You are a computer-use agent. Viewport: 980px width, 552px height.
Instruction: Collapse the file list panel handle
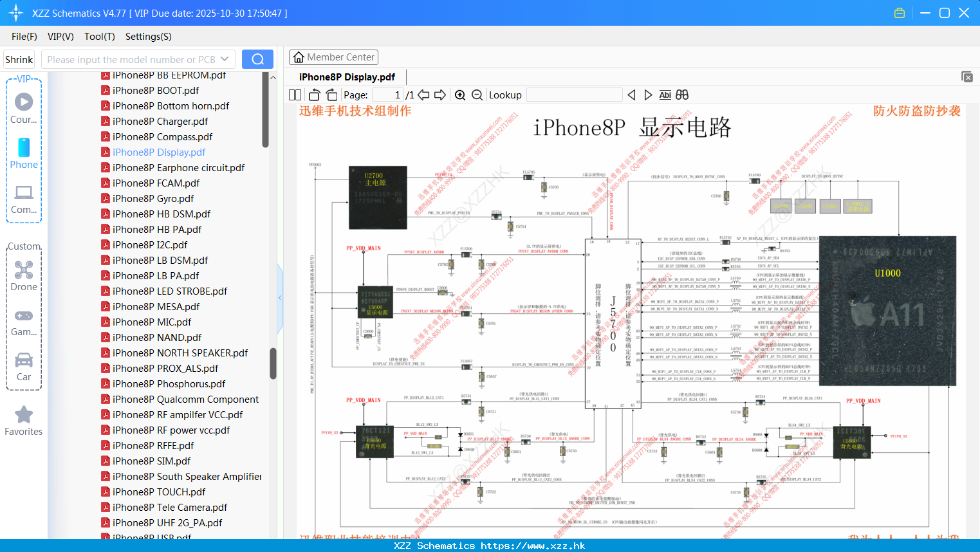pos(280,298)
